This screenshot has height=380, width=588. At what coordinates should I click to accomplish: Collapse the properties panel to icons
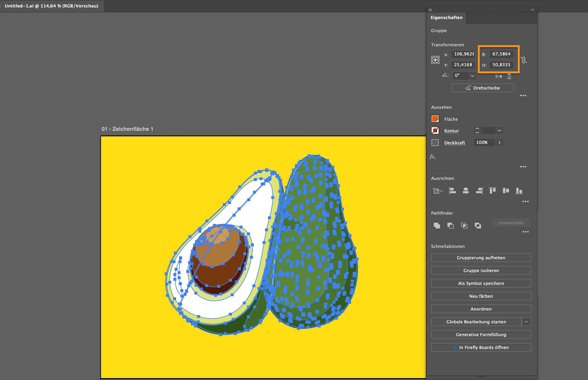(x=533, y=10)
